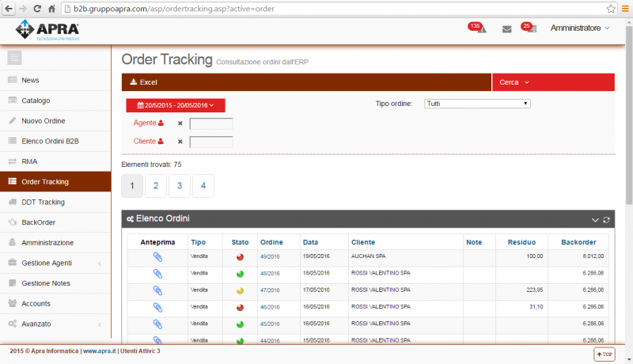Click results page 1 button
The height and width of the screenshot is (364, 633).
132,186
